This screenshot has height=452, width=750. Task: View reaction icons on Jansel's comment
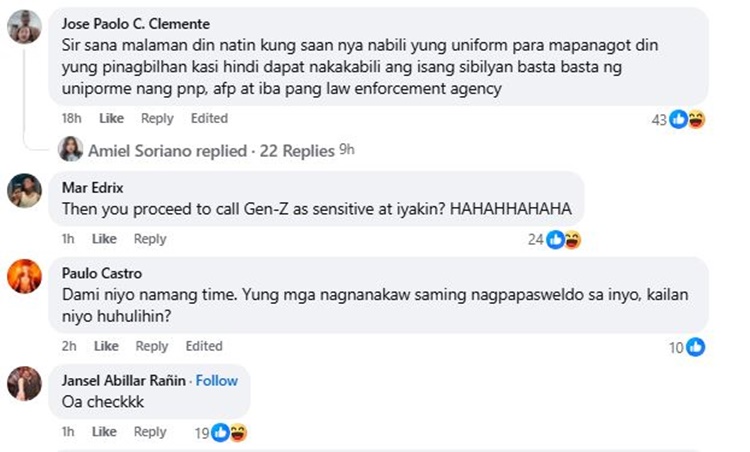(230, 433)
